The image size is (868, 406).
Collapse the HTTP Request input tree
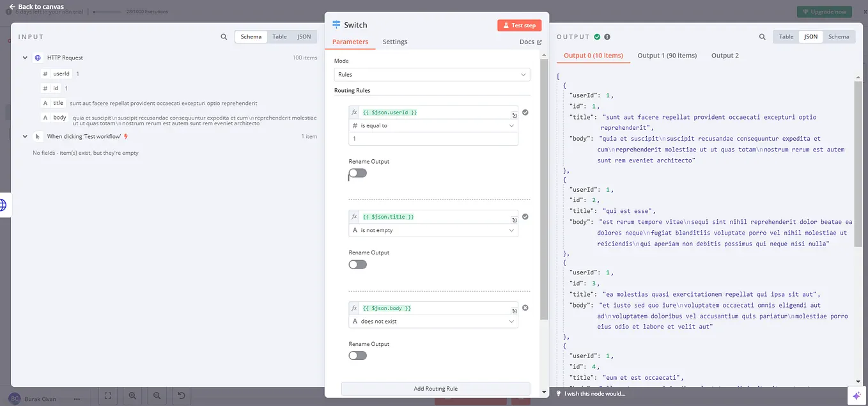[x=25, y=58]
